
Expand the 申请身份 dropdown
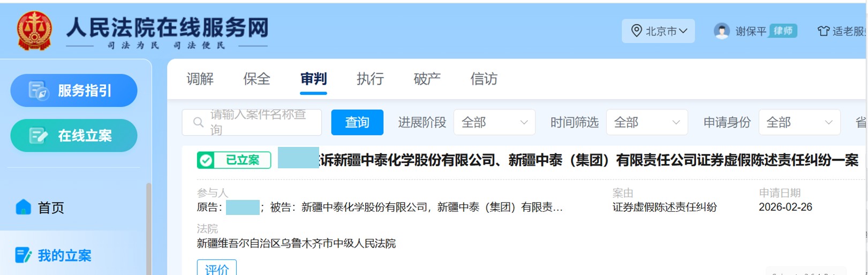coord(799,122)
